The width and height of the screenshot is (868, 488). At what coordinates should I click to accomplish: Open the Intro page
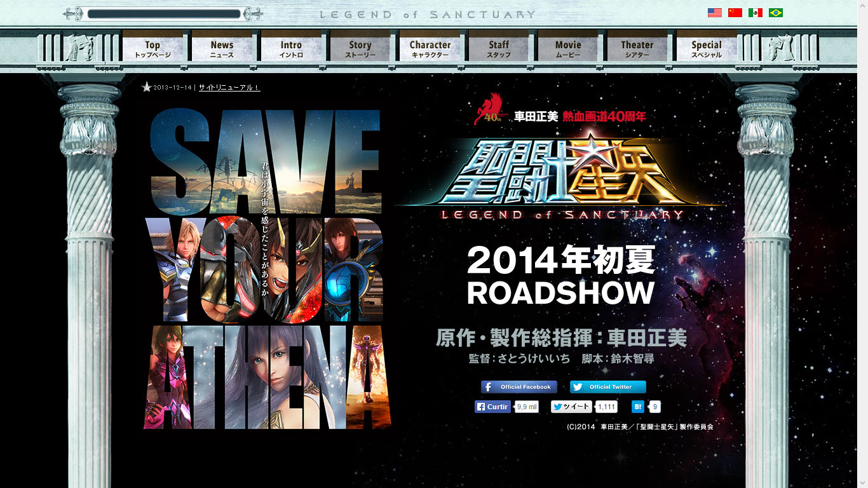coord(291,48)
